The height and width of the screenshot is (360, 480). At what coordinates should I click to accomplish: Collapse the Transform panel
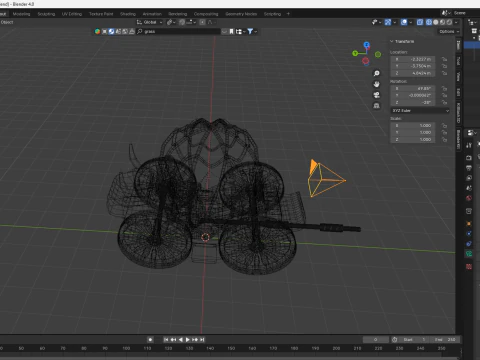[392, 41]
